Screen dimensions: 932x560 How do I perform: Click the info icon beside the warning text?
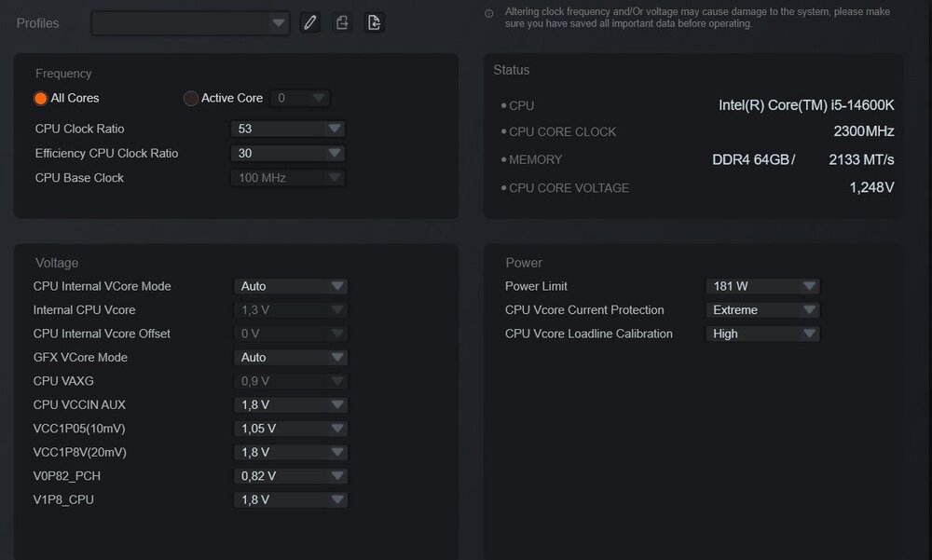click(489, 13)
